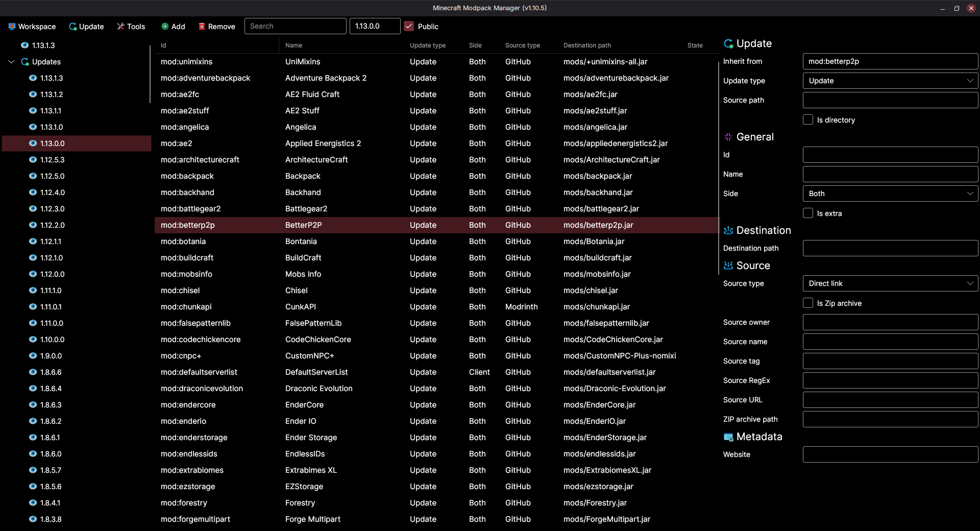Click the Metadata section icon
The height and width of the screenshot is (531, 980).
click(x=728, y=437)
